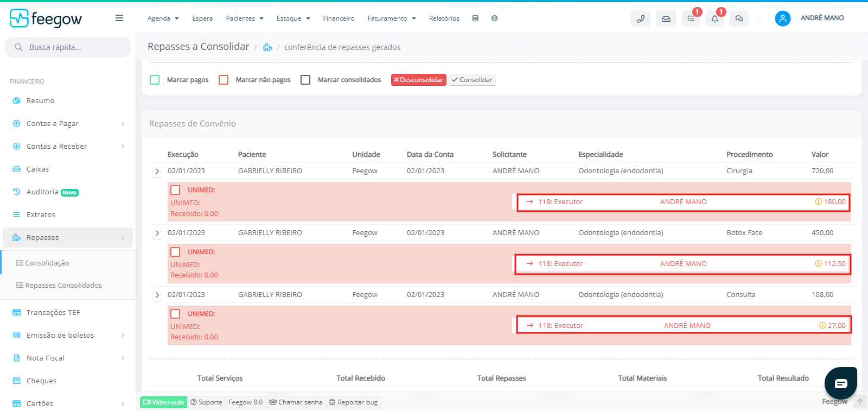Click the info icon beside 180,00

click(818, 201)
